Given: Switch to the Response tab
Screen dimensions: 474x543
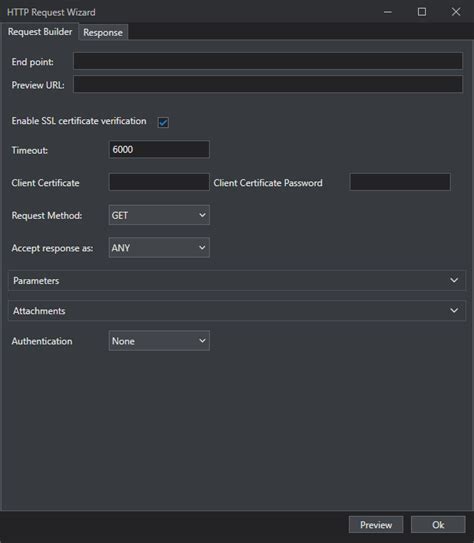Looking at the screenshot, I should tap(103, 32).
